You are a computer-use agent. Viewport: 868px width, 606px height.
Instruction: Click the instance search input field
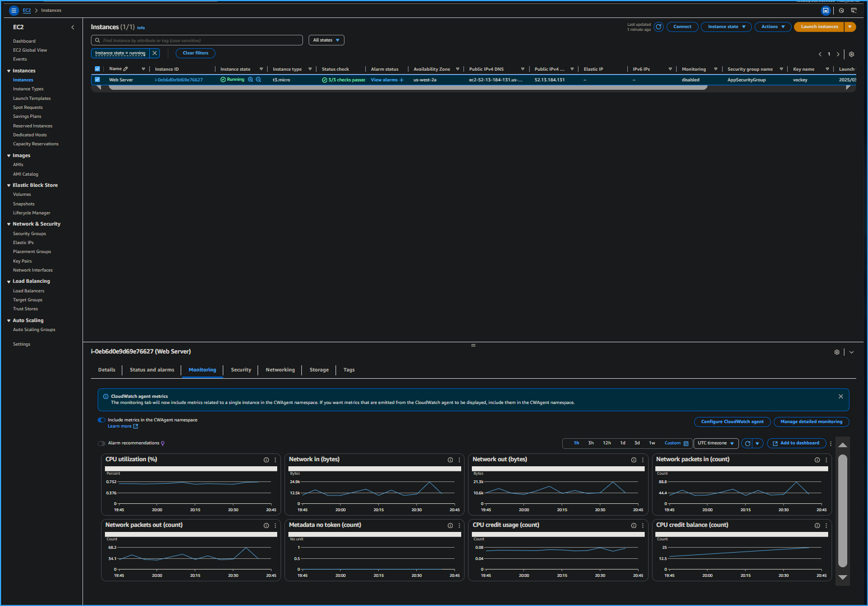(196, 40)
